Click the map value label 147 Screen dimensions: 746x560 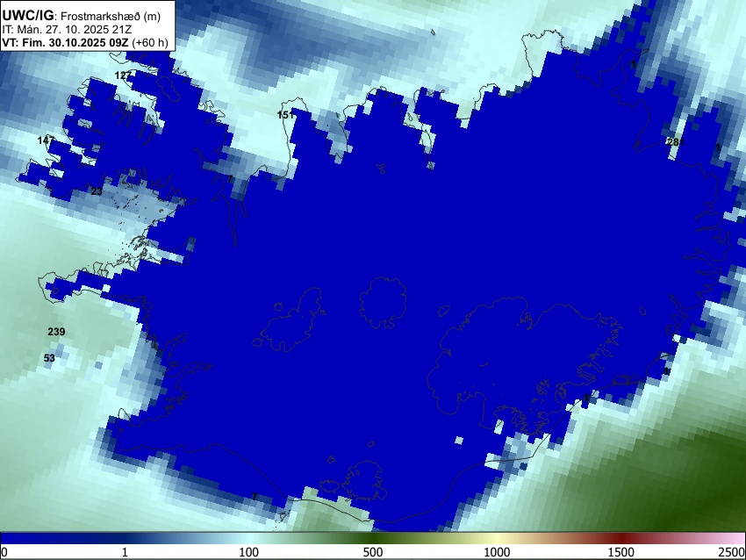(x=47, y=140)
